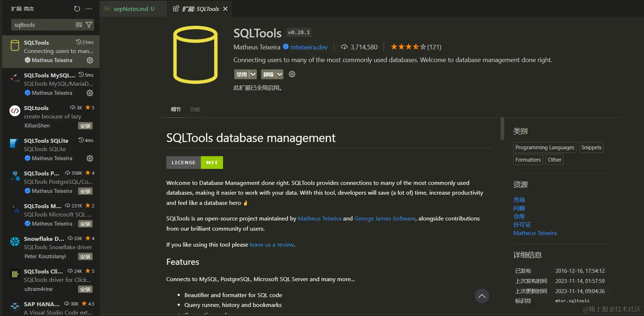Switch to the 功能 features tab
The image size is (644, 316).
(195, 109)
